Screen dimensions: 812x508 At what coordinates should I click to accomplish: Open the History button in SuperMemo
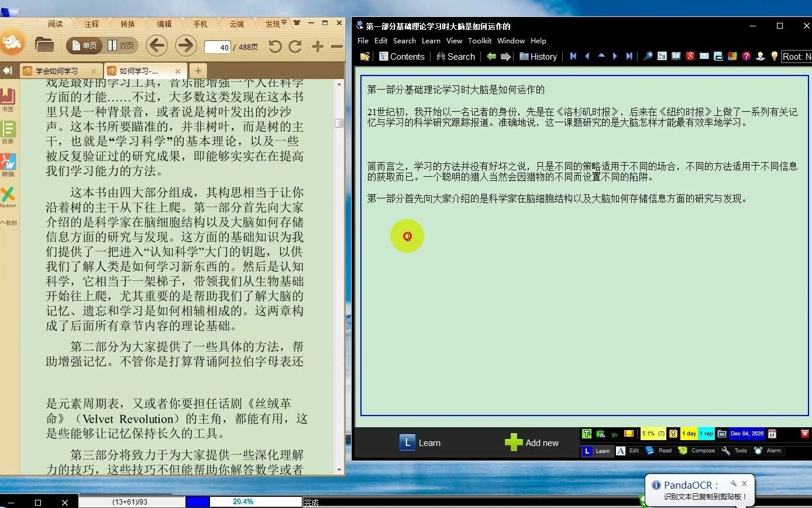point(538,57)
